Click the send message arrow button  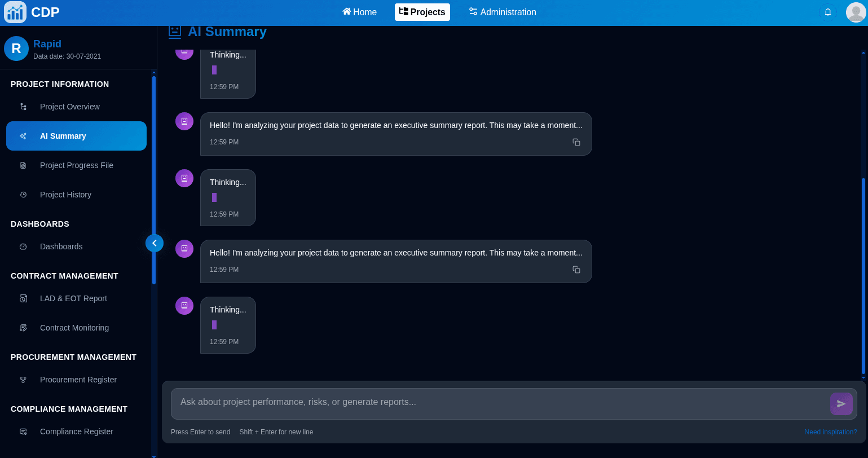[x=841, y=404]
